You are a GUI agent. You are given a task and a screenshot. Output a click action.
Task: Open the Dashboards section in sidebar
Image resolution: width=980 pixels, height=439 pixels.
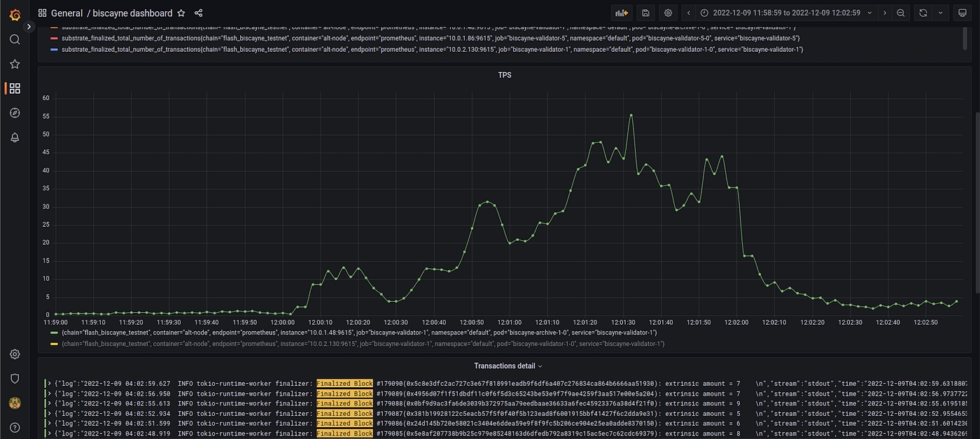[15, 88]
